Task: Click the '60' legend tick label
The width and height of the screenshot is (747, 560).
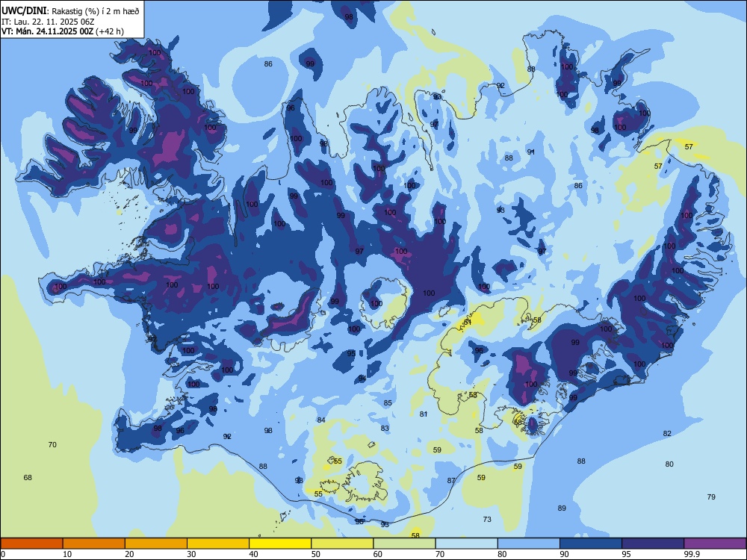Action: point(378,554)
